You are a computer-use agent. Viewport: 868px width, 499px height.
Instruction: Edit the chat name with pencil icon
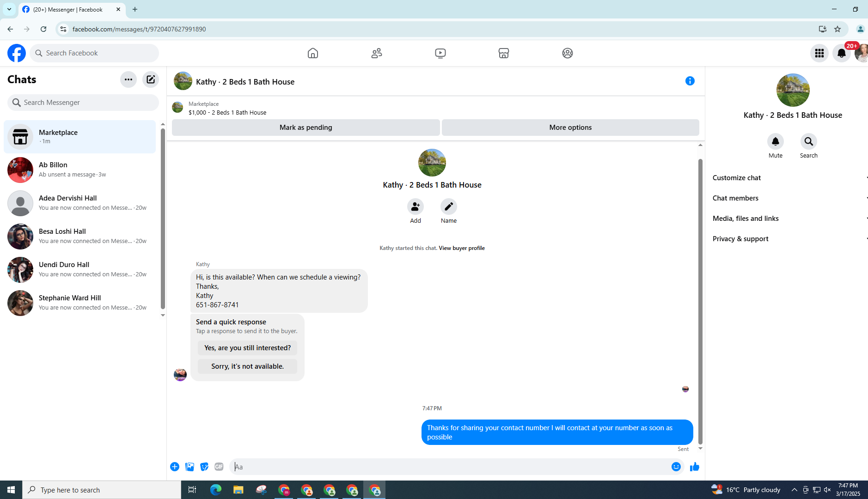[449, 207]
